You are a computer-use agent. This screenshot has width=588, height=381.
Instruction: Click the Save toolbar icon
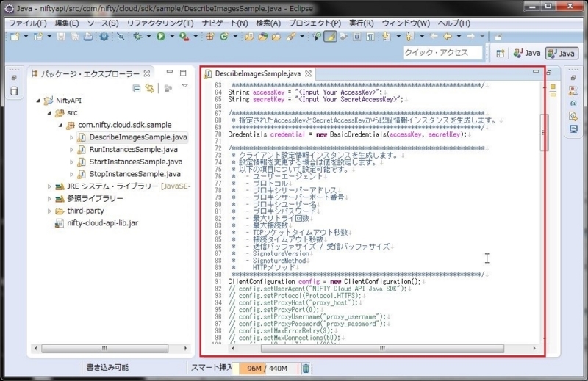coord(61,37)
